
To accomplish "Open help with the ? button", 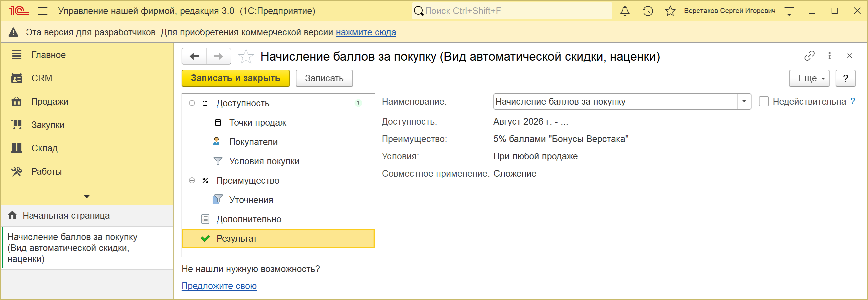I will [845, 78].
